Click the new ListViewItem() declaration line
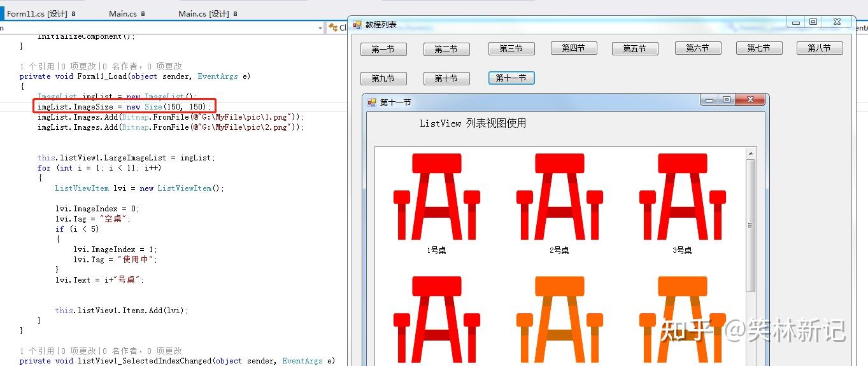The width and height of the screenshot is (868, 366). (139, 188)
